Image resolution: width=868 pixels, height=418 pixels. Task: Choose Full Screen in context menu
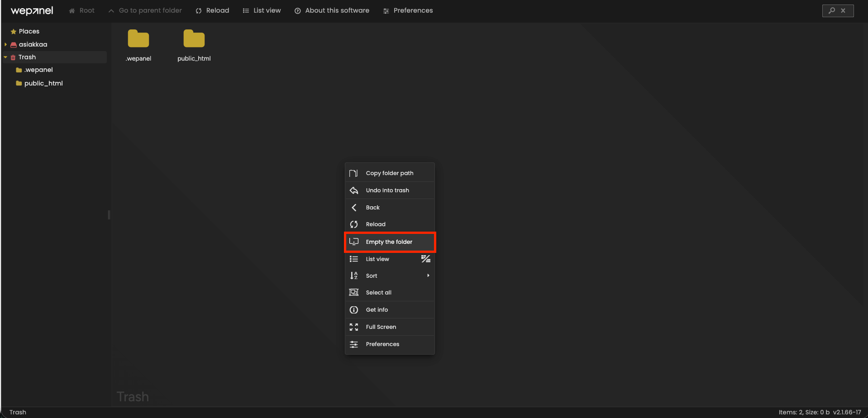(x=390, y=327)
